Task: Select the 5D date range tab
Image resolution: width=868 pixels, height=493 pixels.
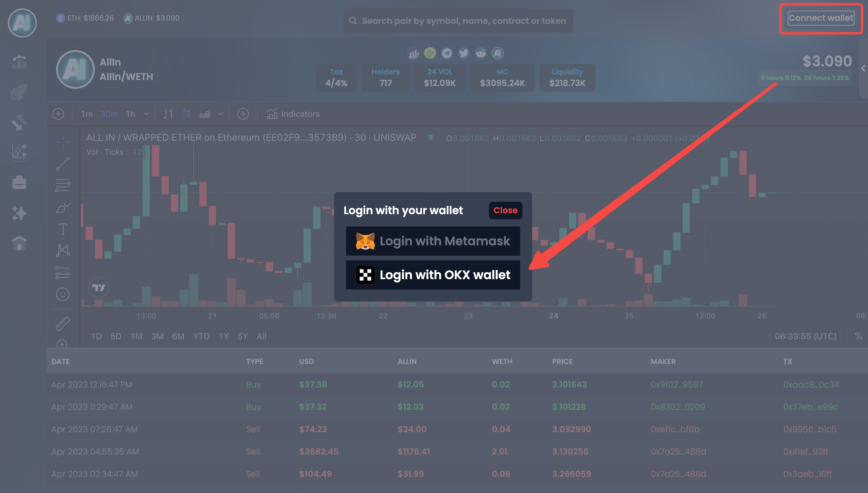Action: coord(116,336)
